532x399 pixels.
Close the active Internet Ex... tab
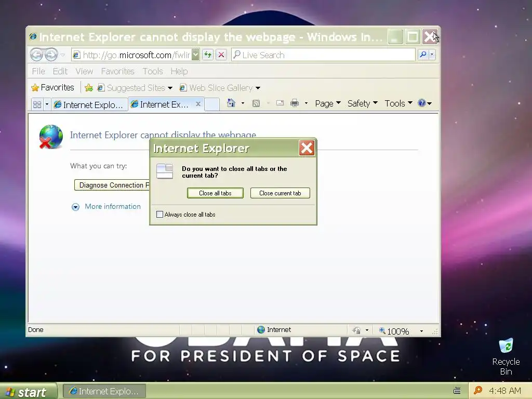[198, 104]
